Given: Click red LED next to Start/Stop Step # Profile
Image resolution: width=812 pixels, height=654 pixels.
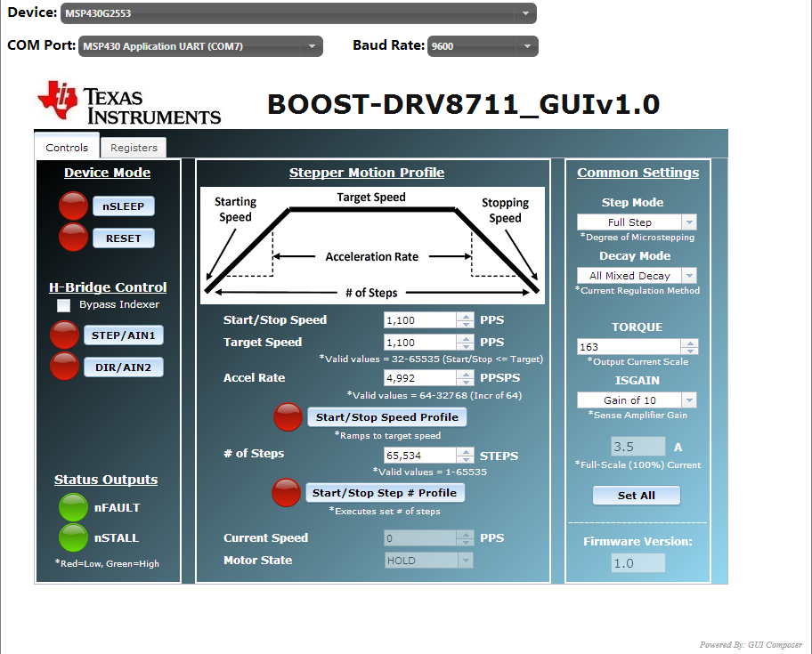Looking at the screenshot, I should pos(286,493).
